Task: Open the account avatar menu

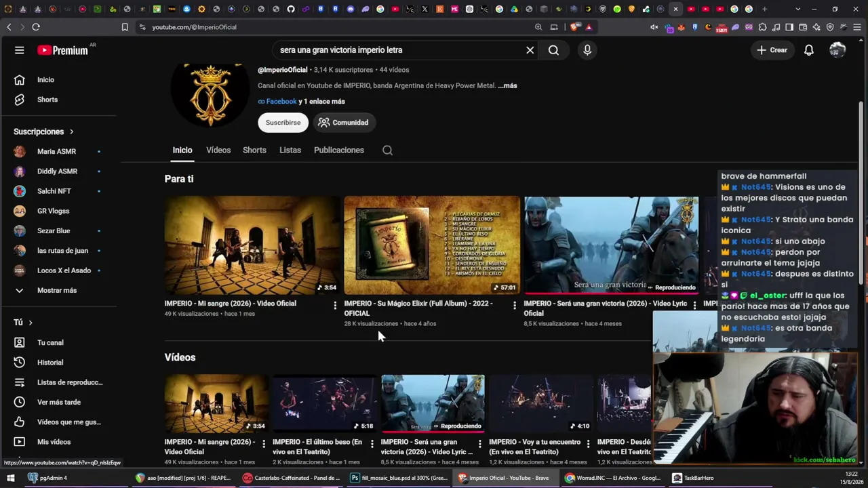Action: tap(837, 50)
